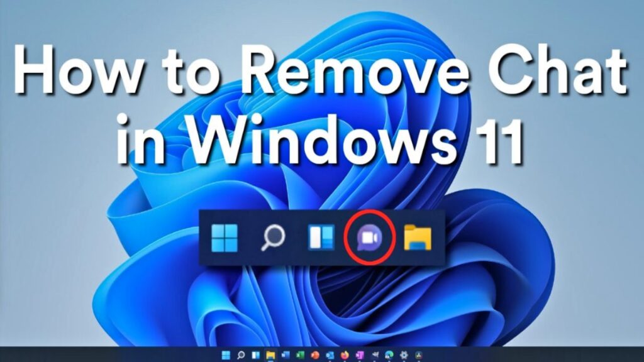Select Task View on the bottom taskbar
The height and width of the screenshot is (362, 644).
click(x=255, y=354)
